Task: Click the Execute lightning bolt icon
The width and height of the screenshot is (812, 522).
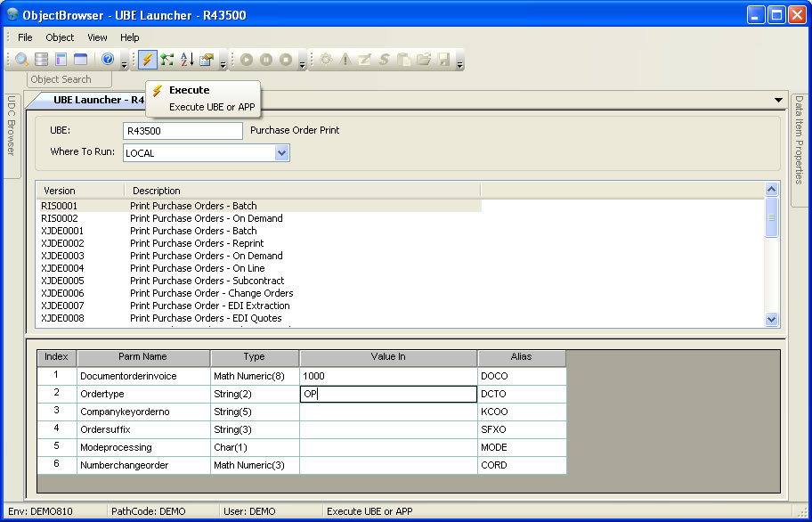Action: [148, 60]
